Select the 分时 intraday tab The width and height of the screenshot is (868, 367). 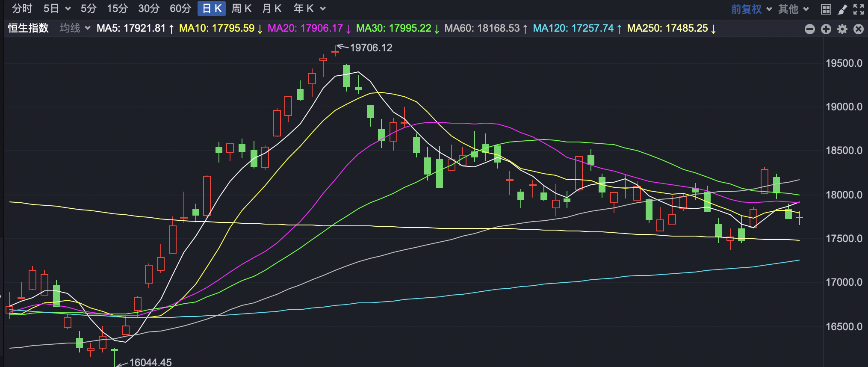(x=22, y=9)
